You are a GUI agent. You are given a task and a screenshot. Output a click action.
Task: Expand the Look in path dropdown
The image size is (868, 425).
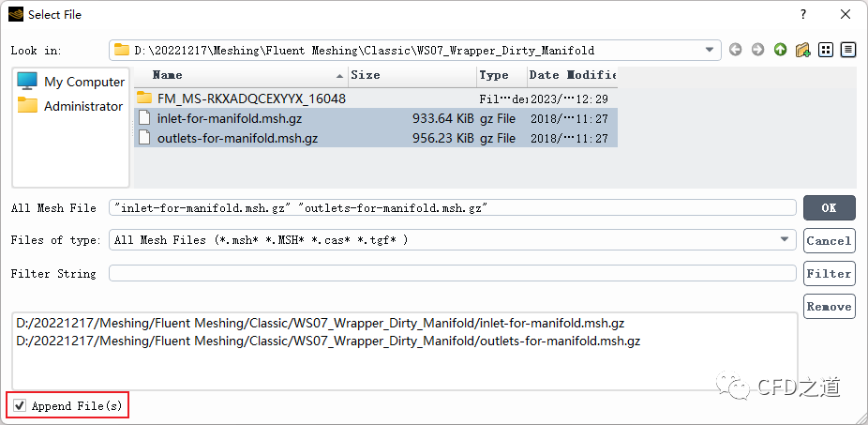[x=711, y=50]
